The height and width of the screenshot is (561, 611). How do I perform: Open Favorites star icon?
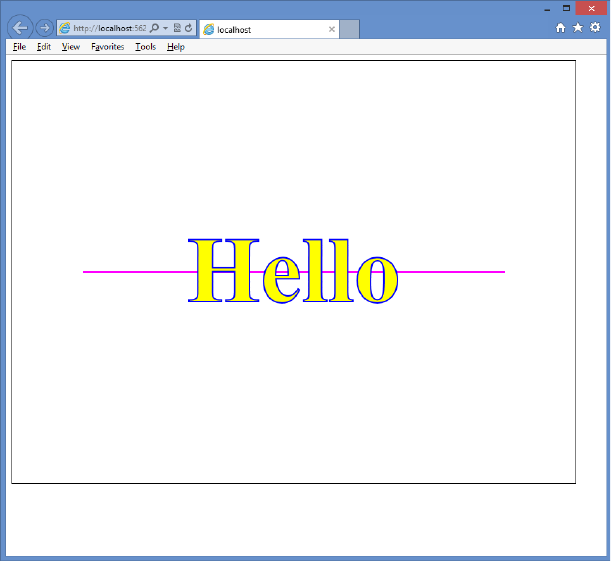tap(578, 27)
